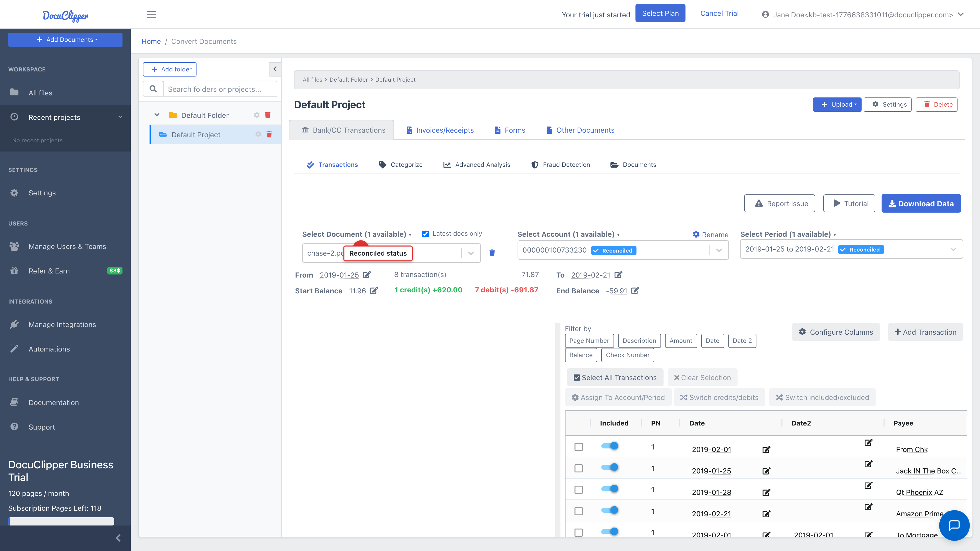Expand Select Period heading caret

[x=835, y=235]
